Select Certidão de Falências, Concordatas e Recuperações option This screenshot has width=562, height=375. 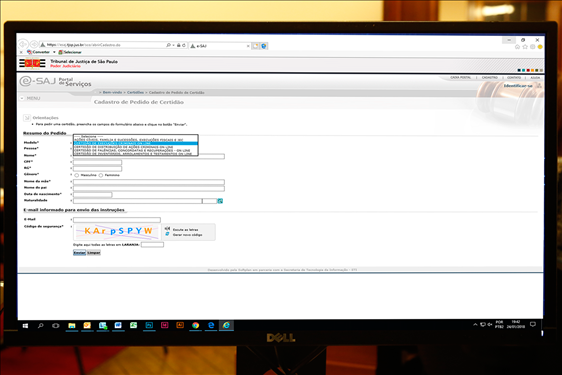[135, 150]
